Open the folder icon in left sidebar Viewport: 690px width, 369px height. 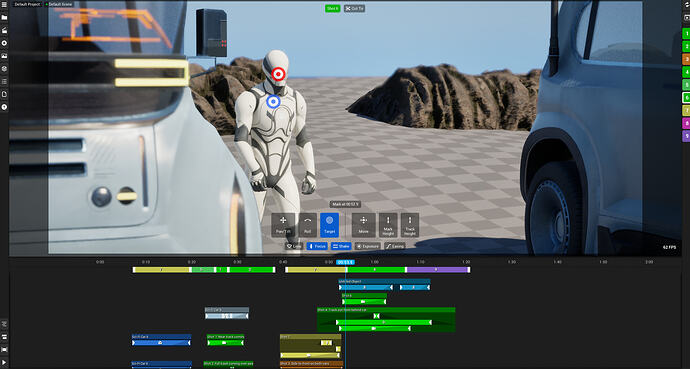pyautogui.click(x=4, y=18)
